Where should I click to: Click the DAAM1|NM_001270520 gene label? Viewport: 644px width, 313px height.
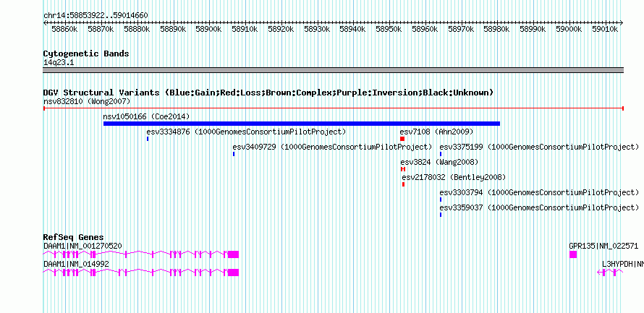(x=82, y=246)
